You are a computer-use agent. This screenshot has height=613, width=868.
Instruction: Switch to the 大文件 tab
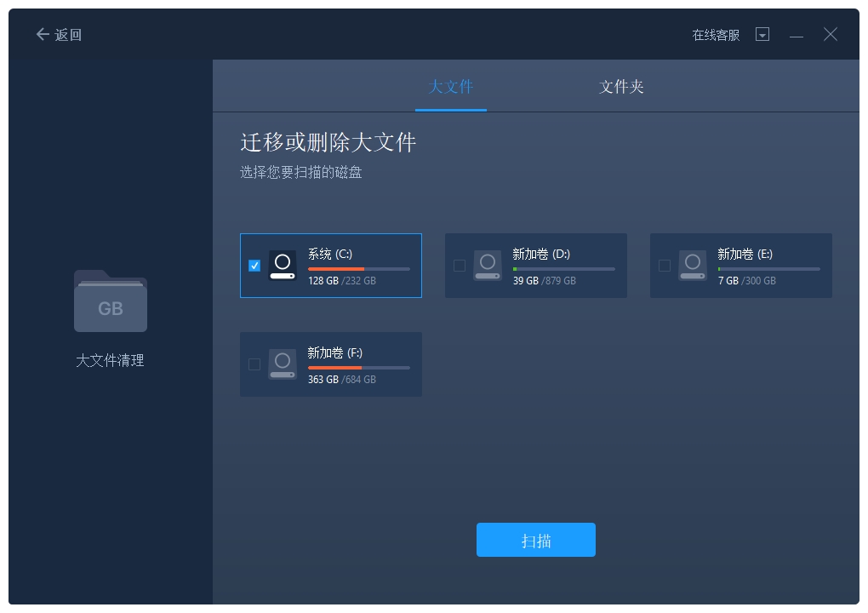(x=451, y=87)
